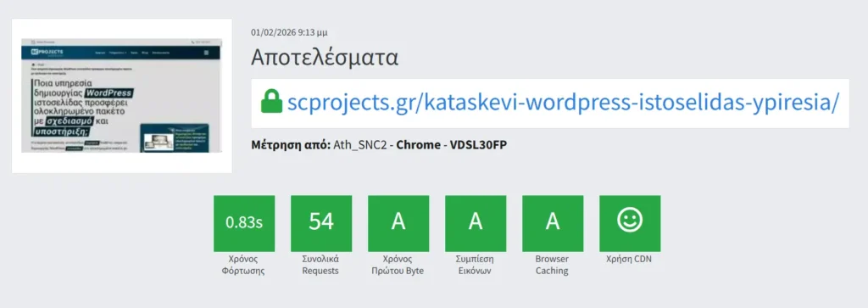
Task: Click the Χρόνος Φόρτωσης label
Action: [x=244, y=265]
